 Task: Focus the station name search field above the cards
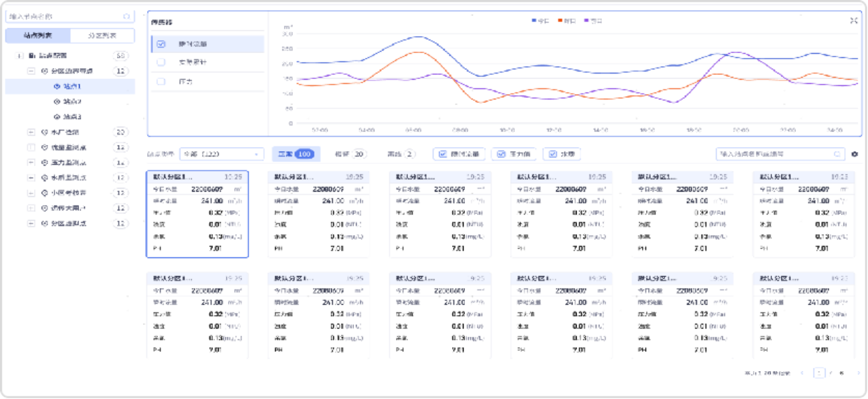click(780, 155)
